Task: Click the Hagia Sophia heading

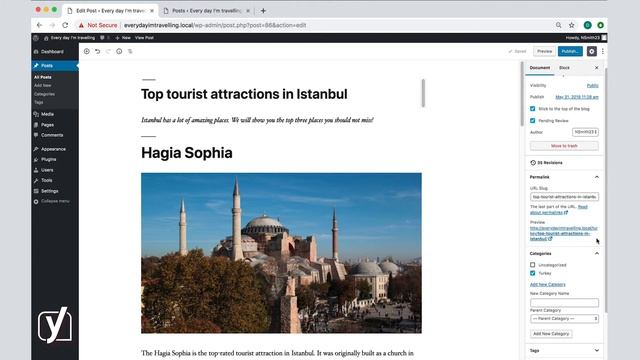Action: (187, 153)
